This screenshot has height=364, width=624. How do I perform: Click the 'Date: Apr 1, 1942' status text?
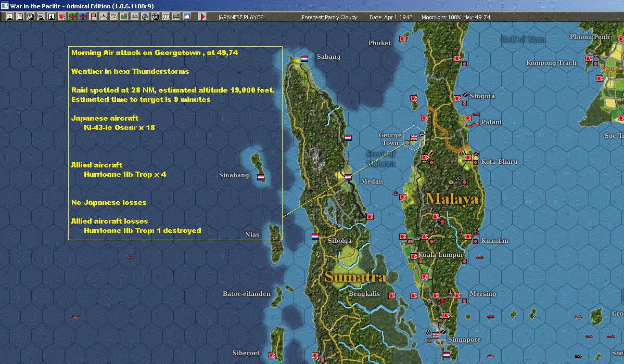pos(391,17)
